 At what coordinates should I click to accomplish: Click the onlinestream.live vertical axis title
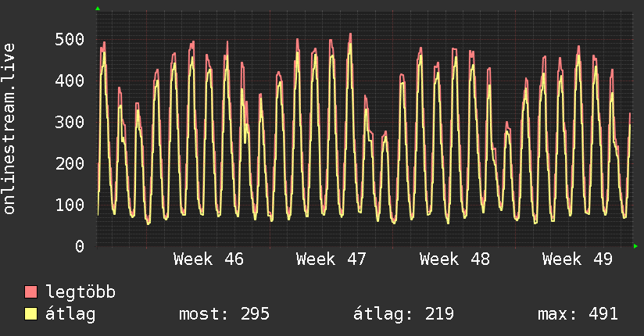[x=9, y=128]
